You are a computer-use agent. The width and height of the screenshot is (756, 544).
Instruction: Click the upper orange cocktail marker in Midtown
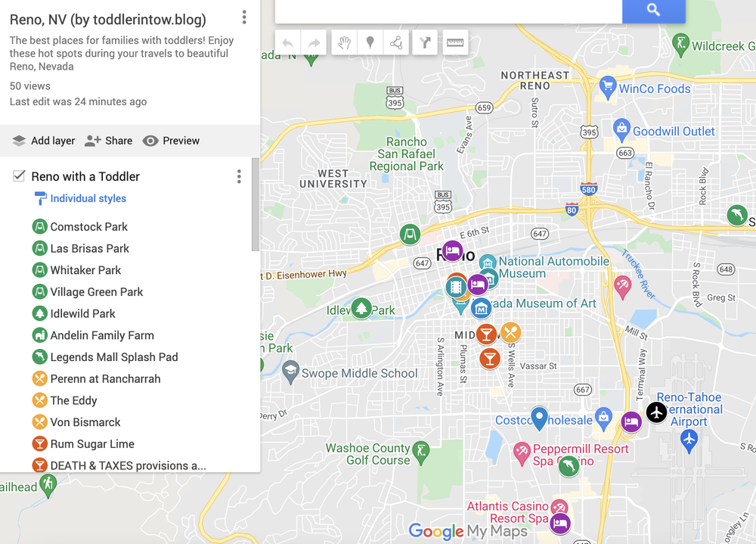(486, 334)
